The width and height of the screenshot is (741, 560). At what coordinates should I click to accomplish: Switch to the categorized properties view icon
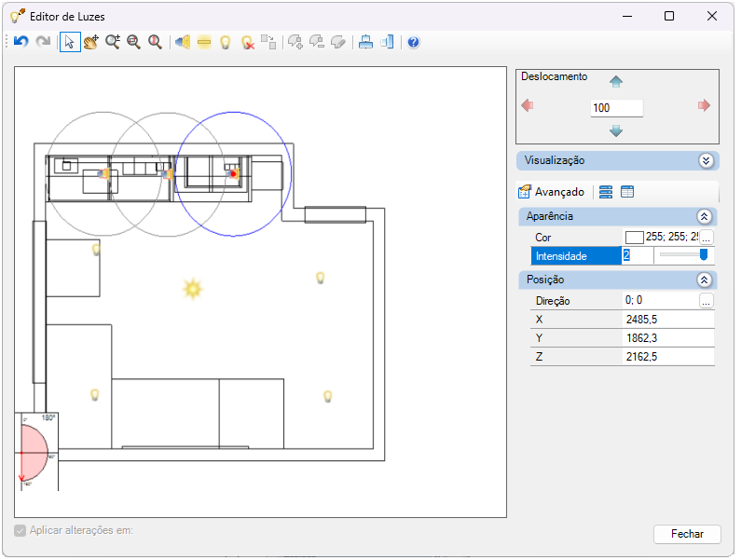point(605,192)
